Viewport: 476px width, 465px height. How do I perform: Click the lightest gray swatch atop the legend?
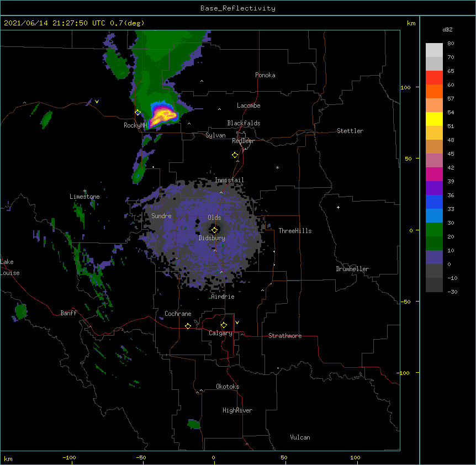pos(434,50)
